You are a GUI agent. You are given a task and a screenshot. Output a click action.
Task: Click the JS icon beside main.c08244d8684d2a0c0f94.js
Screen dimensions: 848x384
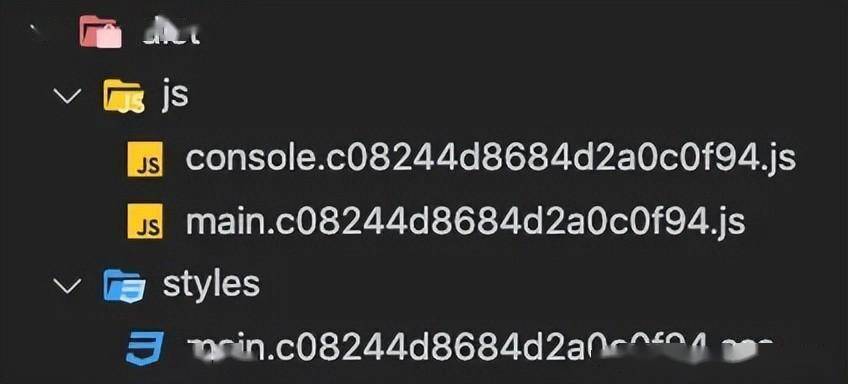(x=145, y=221)
